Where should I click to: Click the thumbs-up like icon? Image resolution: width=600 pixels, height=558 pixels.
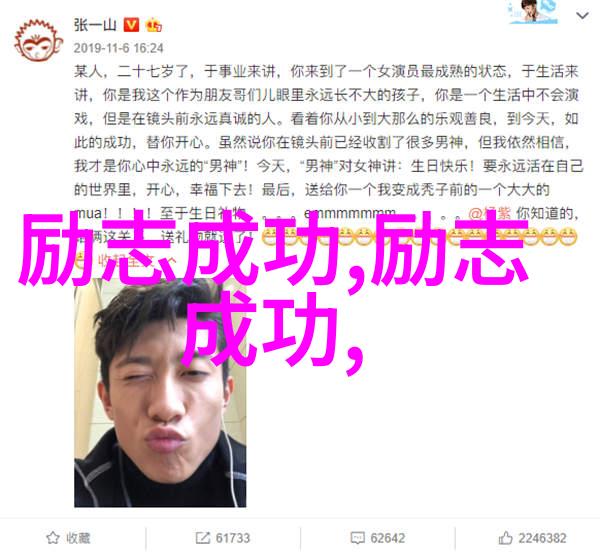click(x=505, y=538)
